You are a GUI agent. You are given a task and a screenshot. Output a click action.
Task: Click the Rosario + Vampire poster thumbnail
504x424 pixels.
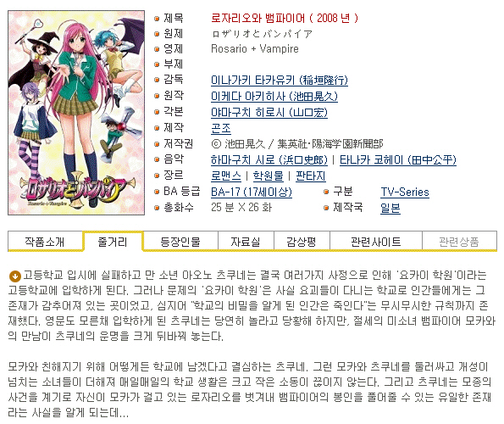76,113
